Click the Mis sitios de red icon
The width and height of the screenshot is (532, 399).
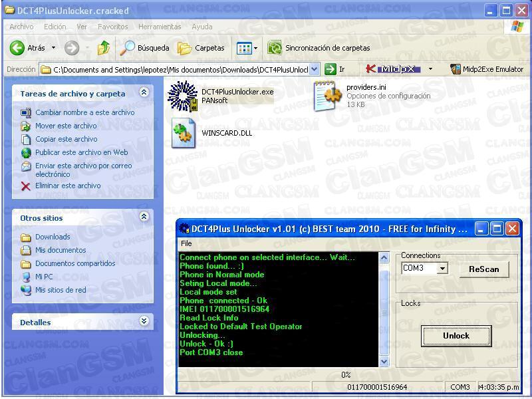click(x=26, y=291)
